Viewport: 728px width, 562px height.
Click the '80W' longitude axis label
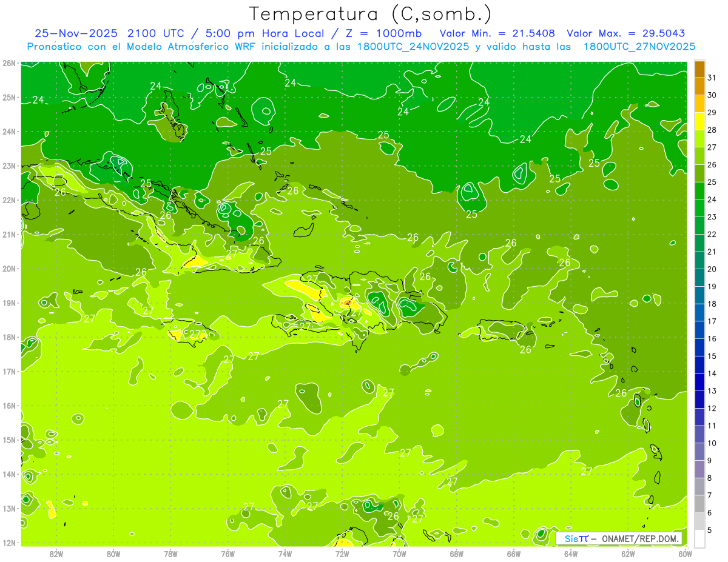(x=113, y=554)
